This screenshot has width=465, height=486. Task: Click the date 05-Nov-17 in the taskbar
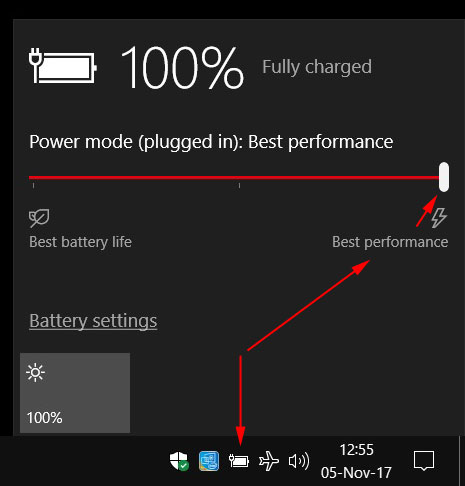pos(356,473)
